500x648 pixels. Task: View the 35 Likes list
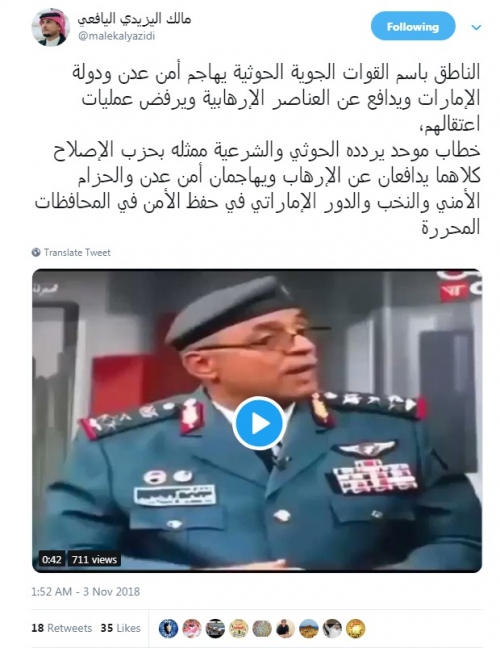click(x=120, y=628)
